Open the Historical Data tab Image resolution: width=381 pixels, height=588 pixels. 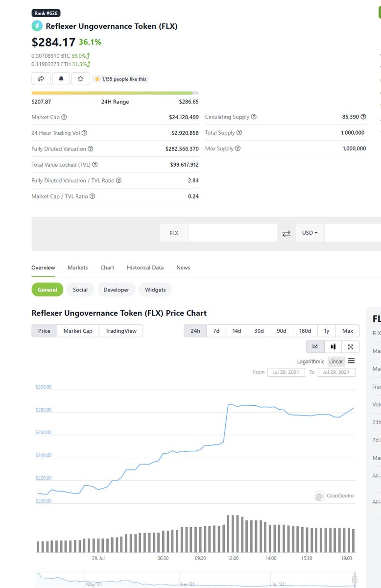[145, 268]
